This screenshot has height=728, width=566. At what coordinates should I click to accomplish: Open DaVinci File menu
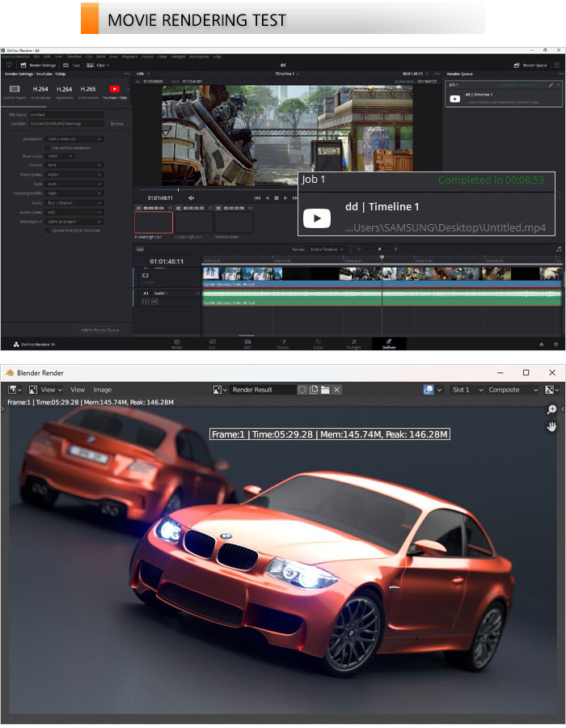pos(36,57)
